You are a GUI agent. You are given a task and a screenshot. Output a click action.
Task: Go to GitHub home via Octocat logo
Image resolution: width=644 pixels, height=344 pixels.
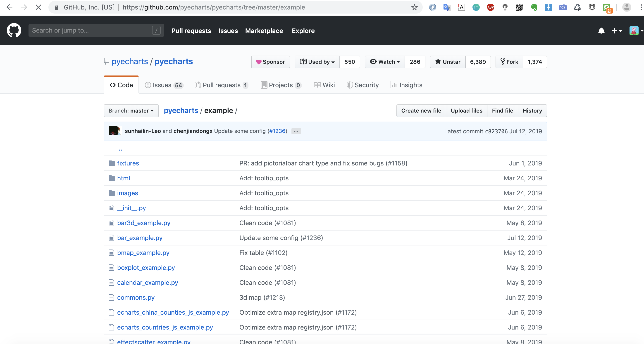(14, 30)
